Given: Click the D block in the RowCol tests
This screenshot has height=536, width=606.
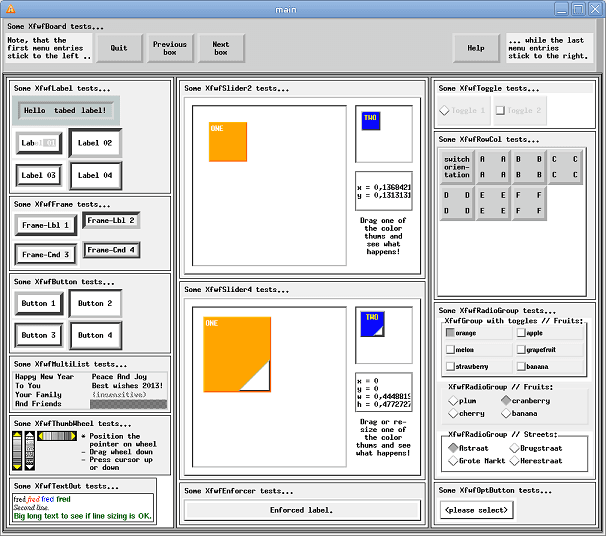Looking at the screenshot, I should (x=457, y=203).
